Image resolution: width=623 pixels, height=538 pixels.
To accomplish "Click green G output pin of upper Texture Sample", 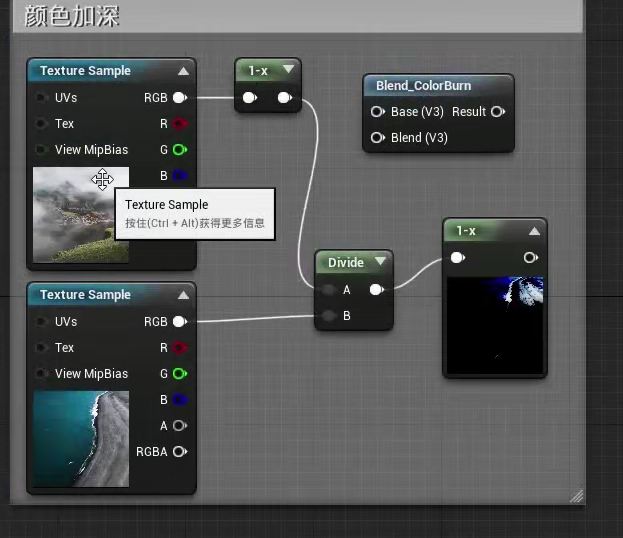I will (x=180, y=150).
